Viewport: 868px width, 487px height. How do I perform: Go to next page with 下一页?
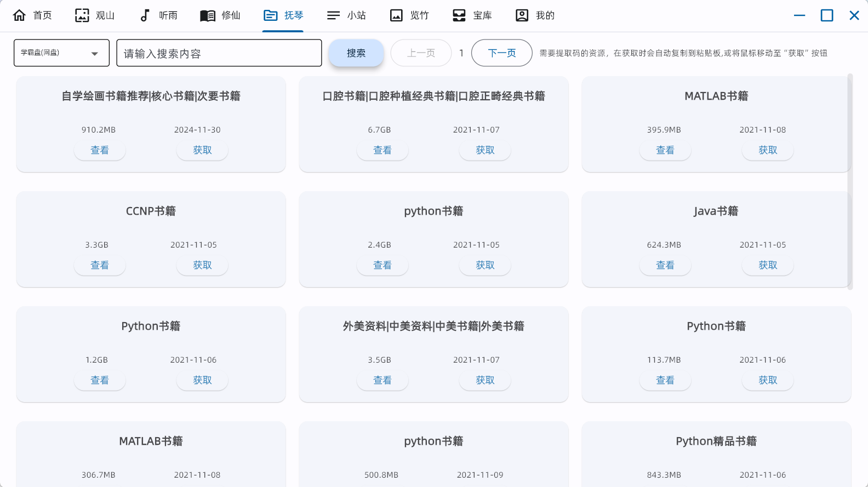point(502,53)
